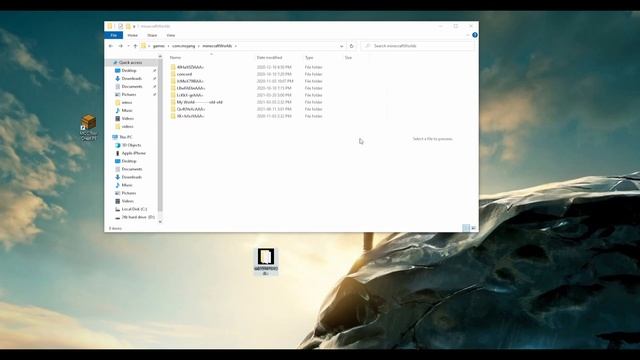Open Documents under This PC
Viewport: 640px width, 360px height.
click(132, 169)
